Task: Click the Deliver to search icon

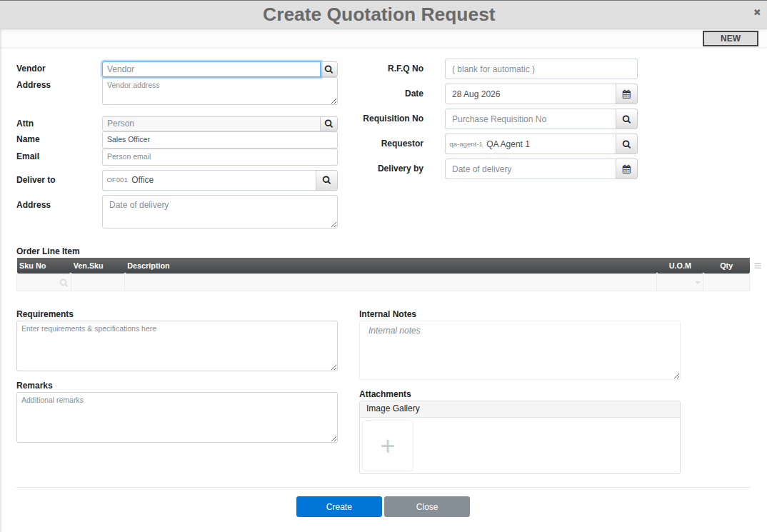Action: tap(327, 181)
